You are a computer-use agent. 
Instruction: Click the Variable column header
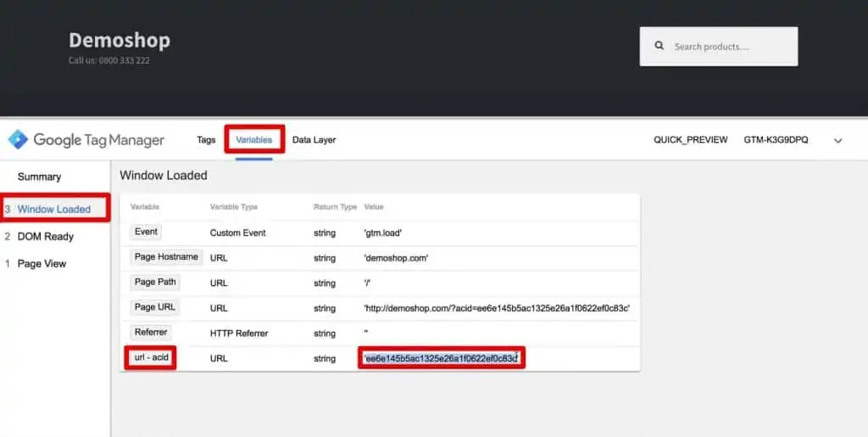coord(144,206)
